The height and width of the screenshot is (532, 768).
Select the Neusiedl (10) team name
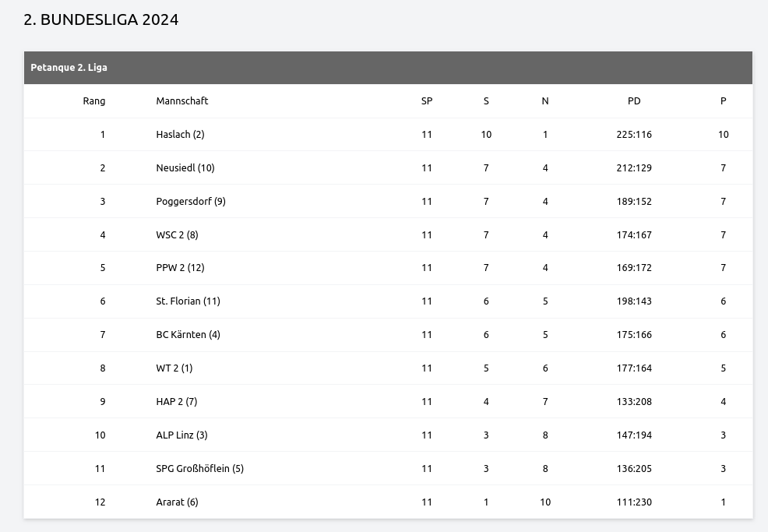pos(185,167)
